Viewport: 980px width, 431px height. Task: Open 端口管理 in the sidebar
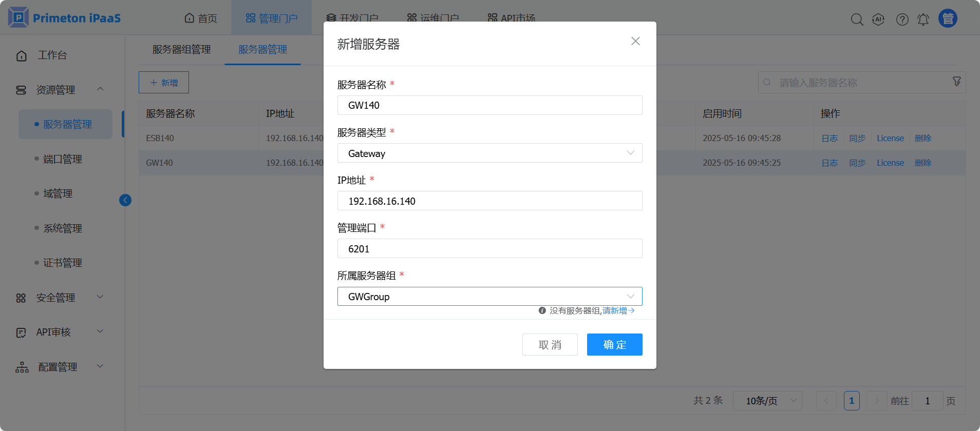click(x=63, y=159)
